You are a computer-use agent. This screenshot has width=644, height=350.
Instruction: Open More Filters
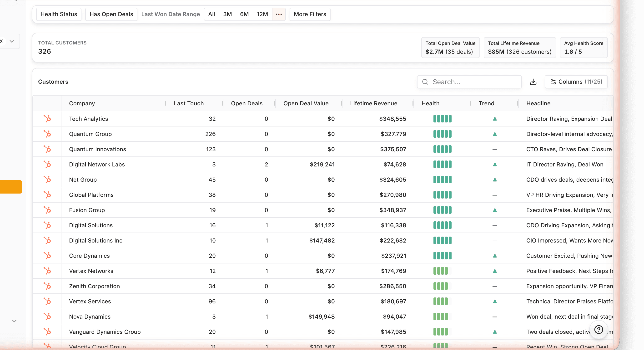pos(310,14)
